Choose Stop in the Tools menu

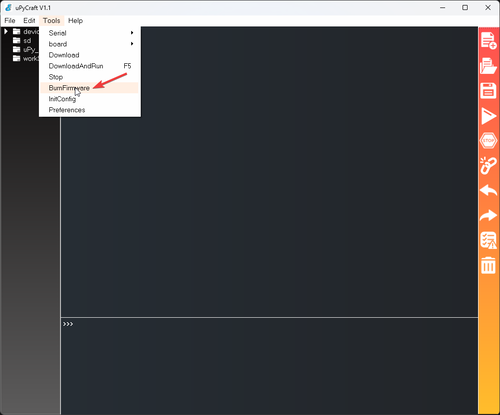click(89, 77)
